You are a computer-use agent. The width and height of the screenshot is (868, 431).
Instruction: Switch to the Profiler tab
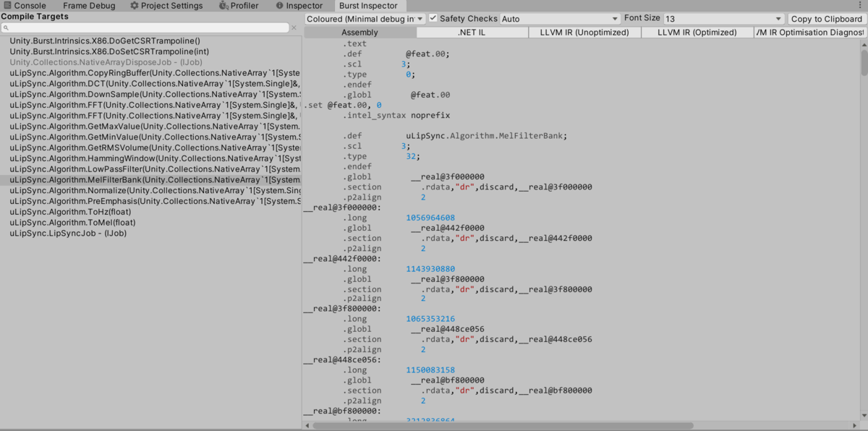pyautogui.click(x=239, y=6)
